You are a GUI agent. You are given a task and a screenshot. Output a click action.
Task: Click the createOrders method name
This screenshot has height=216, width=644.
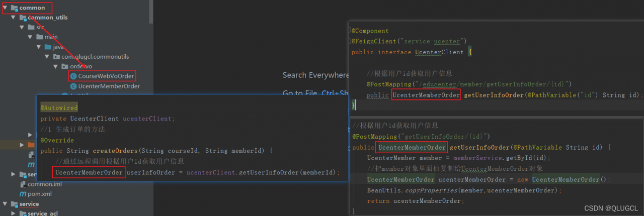[x=116, y=151]
